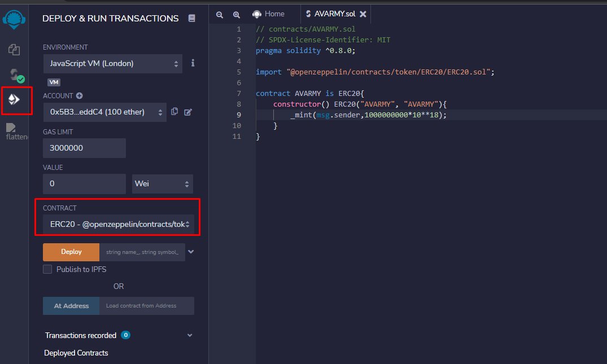Click the value amount input field
The image size is (607, 364).
84,184
